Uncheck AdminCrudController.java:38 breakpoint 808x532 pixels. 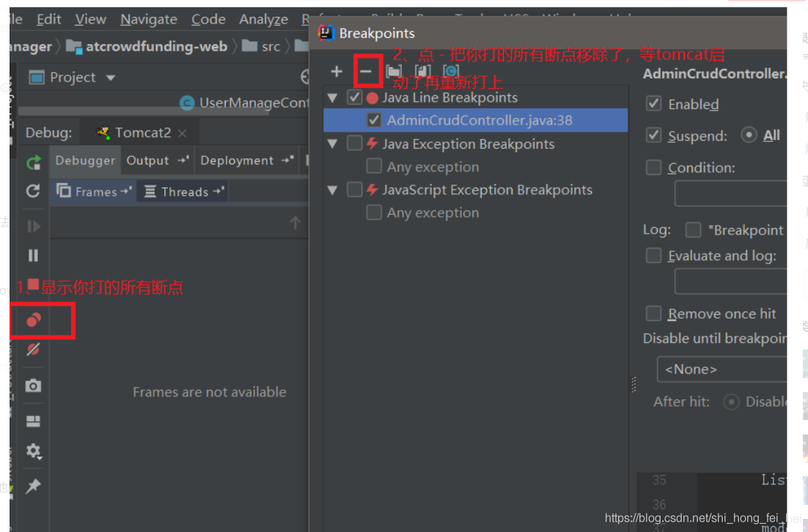[374, 120]
